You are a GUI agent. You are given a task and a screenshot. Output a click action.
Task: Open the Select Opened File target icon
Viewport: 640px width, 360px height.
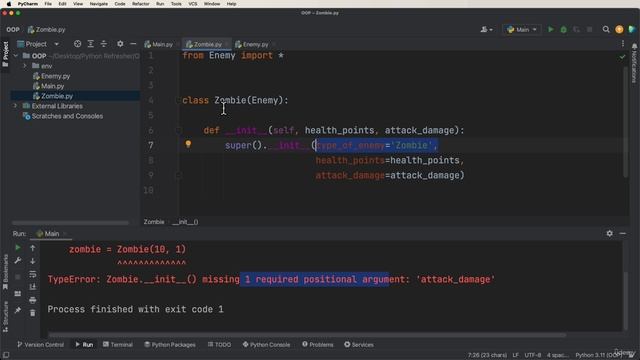point(77,44)
